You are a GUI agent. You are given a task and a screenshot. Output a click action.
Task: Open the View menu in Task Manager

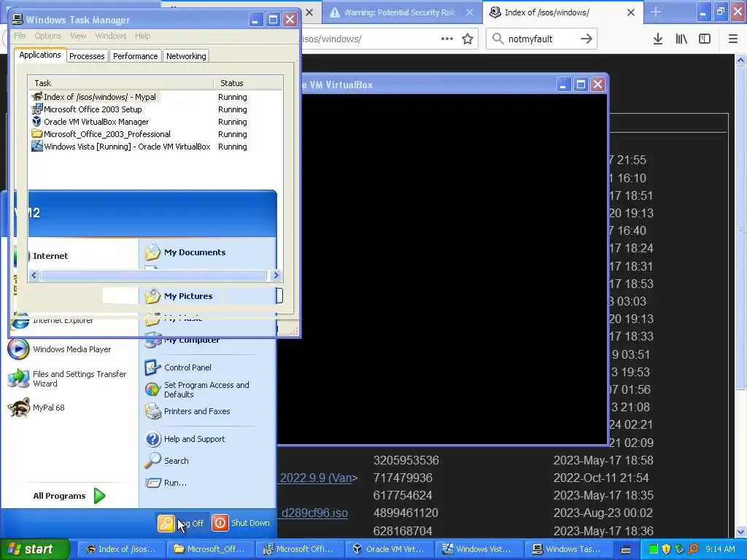78,36
